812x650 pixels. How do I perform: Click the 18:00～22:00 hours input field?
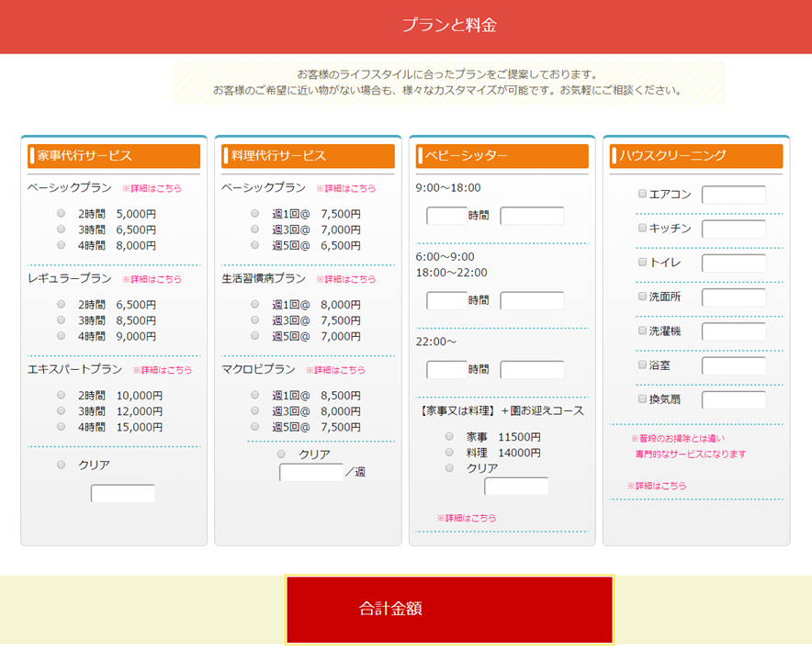point(447,301)
